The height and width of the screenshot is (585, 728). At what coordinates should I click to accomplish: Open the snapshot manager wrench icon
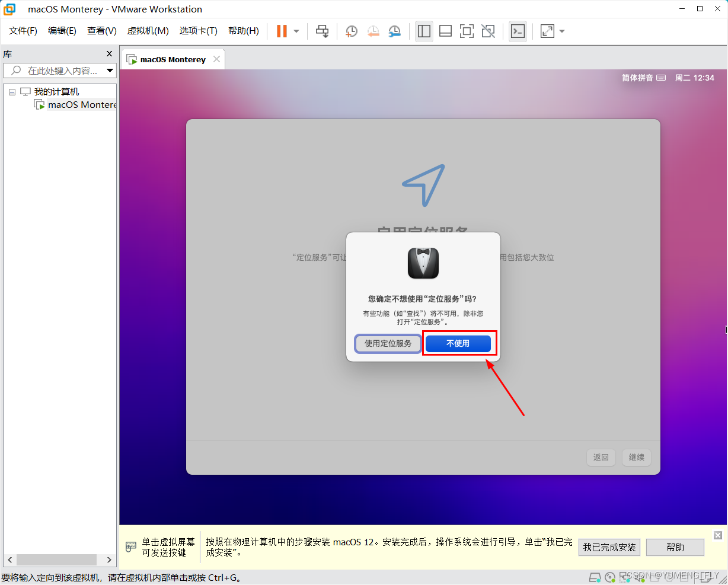click(x=394, y=31)
